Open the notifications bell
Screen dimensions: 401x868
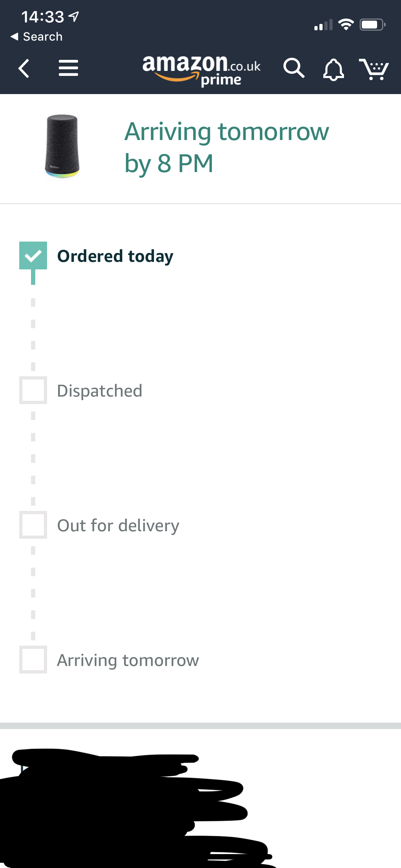point(333,69)
